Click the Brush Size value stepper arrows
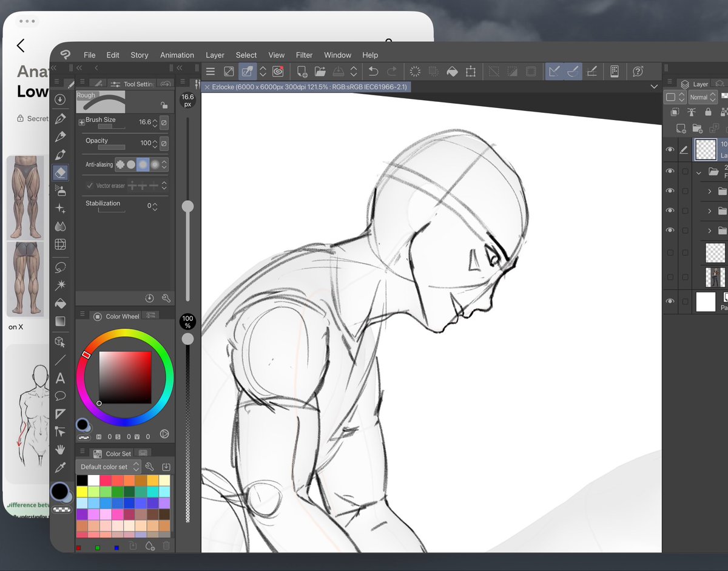Viewport: 728px width, 571px height. coord(155,122)
